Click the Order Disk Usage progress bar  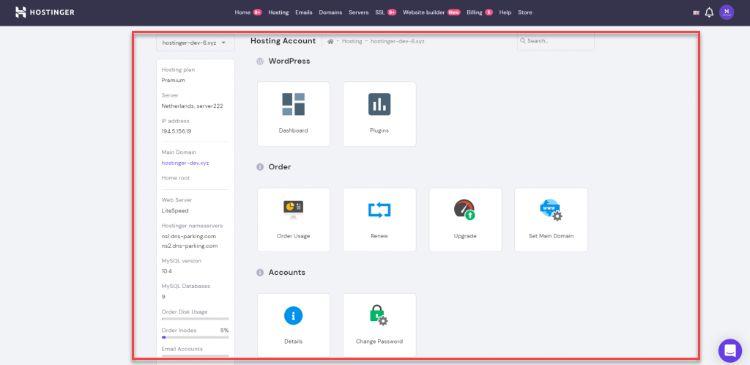tap(195, 319)
